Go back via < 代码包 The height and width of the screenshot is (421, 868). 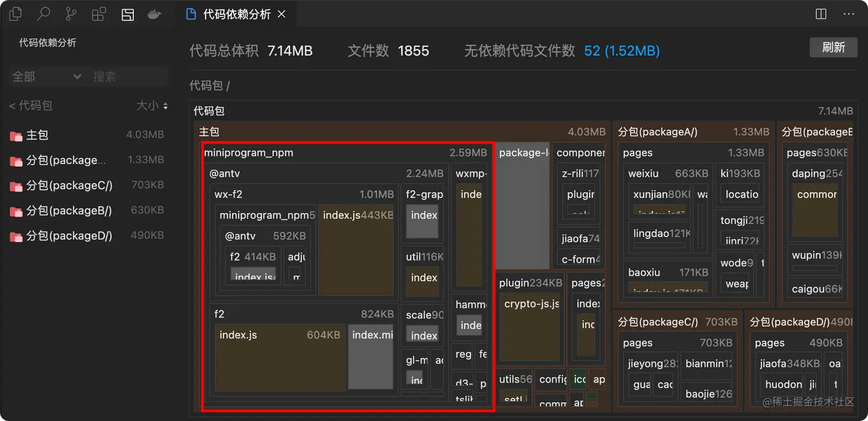click(x=31, y=106)
